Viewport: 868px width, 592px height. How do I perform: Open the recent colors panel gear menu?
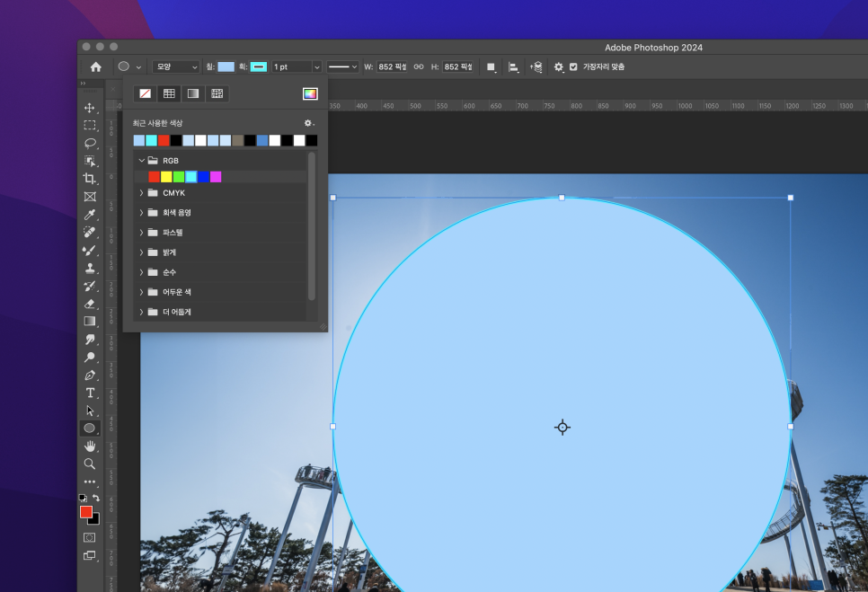[309, 123]
